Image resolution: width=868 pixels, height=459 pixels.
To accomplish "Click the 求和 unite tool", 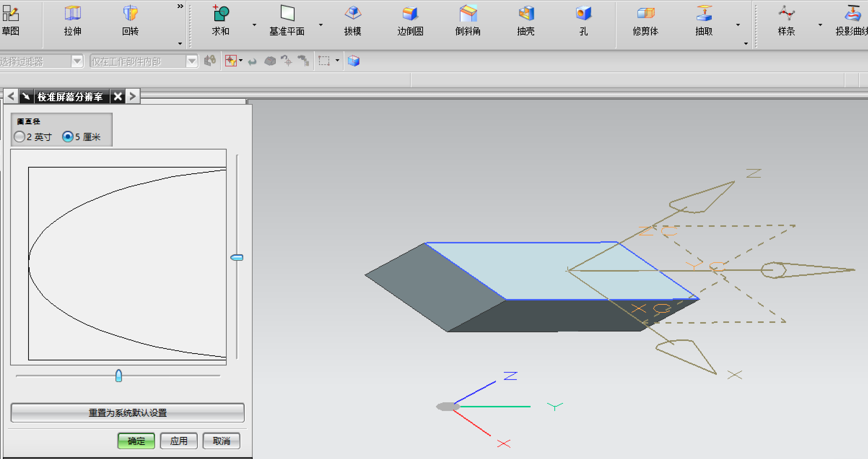I will click(221, 20).
